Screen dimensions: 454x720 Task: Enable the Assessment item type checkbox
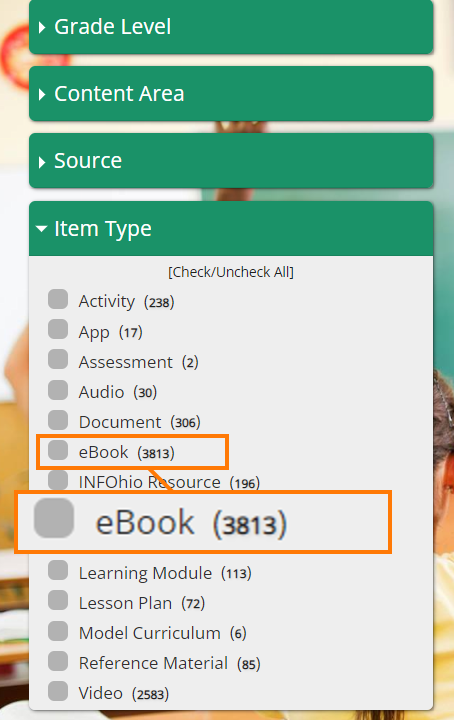[x=58, y=360]
